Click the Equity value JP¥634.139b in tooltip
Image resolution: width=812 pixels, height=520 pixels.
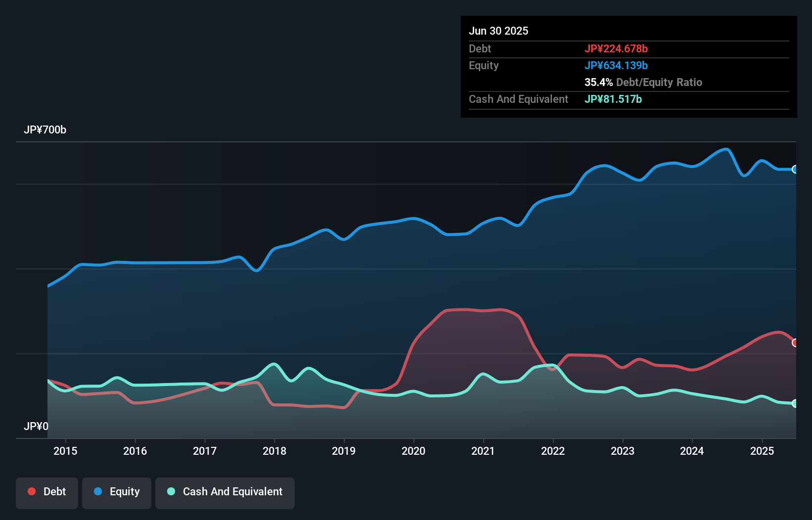[x=617, y=65]
